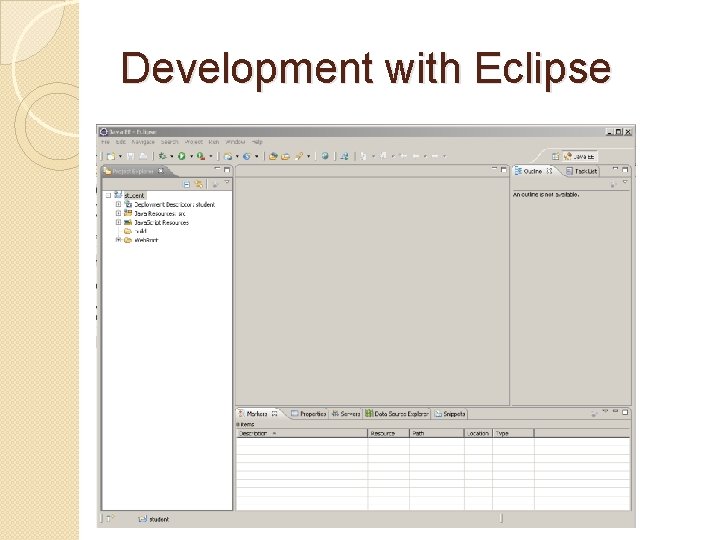Select the student project label
Image resolution: width=720 pixels, height=540 pixels.
tap(134, 196)
